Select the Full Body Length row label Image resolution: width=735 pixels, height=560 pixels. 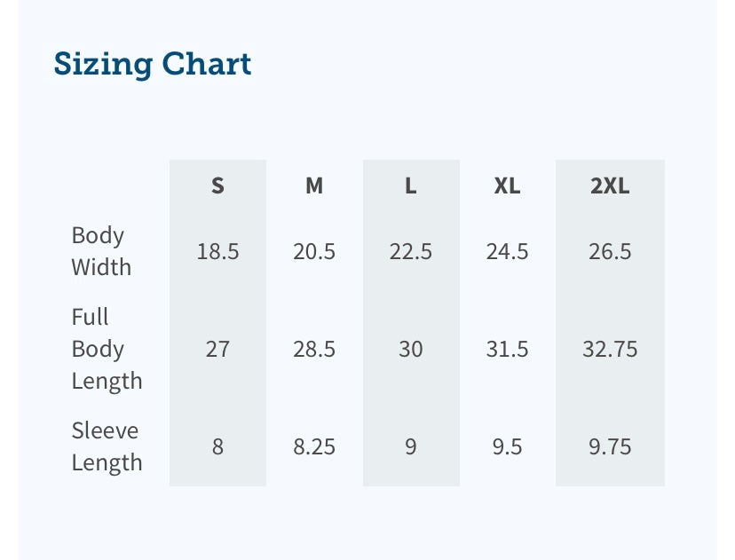click(107, 349)
